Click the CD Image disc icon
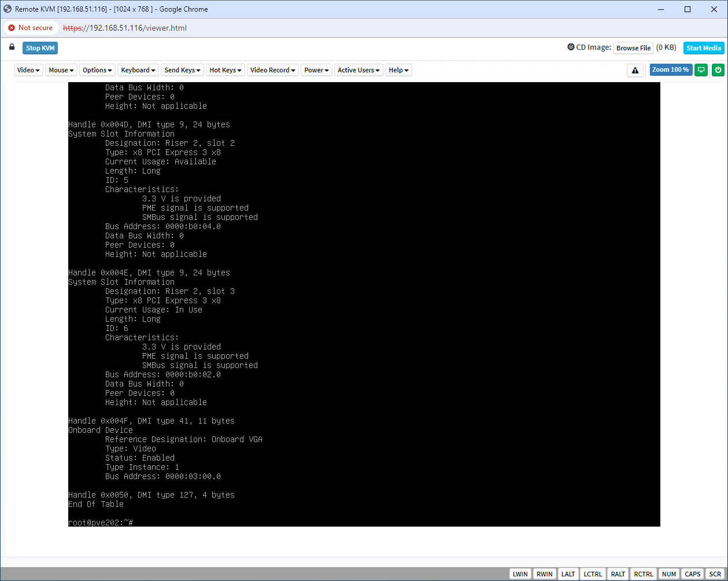Viewport: 728px width, 581px height. [x=571, y=47]
